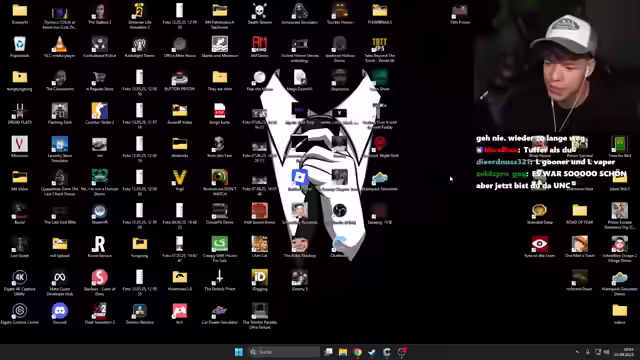Open the volume control in system tray
The image size is (640, 360).
(x=607, y=352)
